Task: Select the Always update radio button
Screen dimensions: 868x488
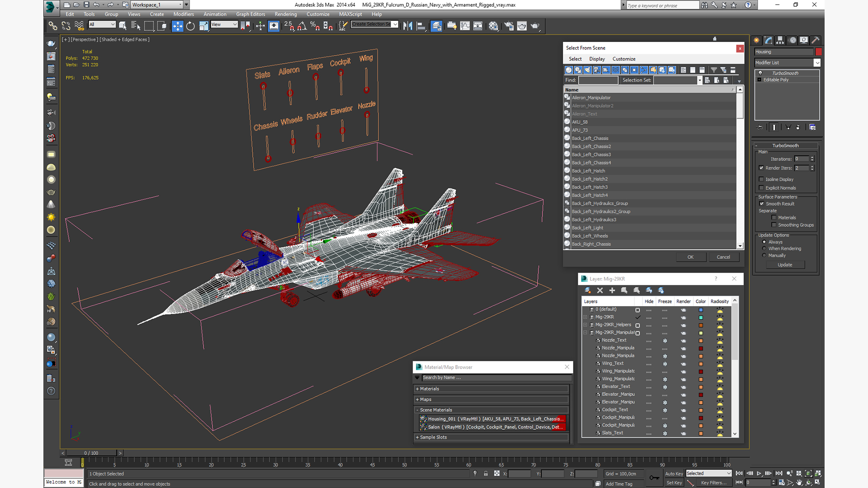Action: [764, 242]
